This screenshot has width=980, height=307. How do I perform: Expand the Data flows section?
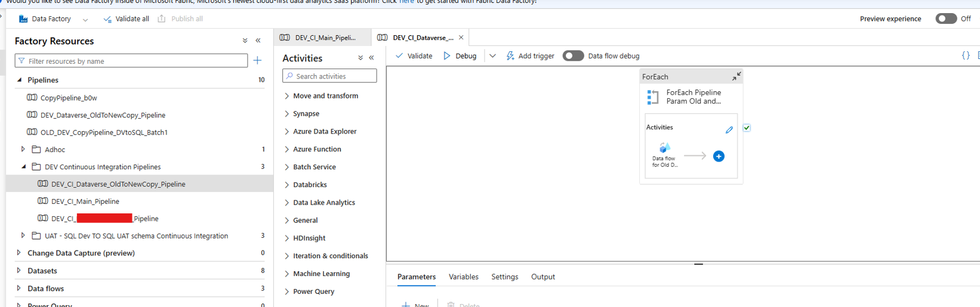19,289
